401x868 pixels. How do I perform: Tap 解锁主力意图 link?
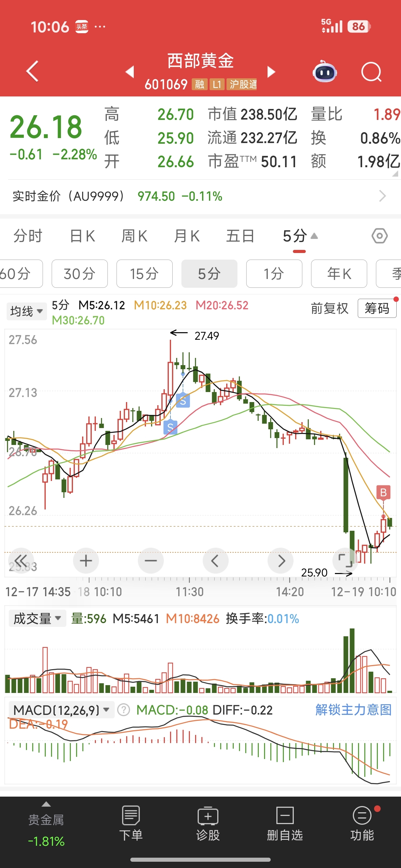click(x=353, y=710)
